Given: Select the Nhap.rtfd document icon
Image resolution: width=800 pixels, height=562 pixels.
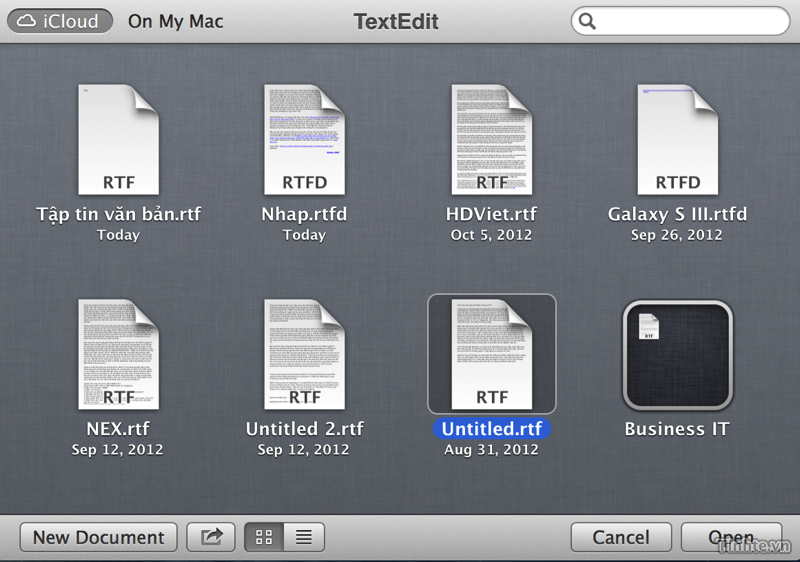Looking at the screenshot, I should tap(304, 140).
